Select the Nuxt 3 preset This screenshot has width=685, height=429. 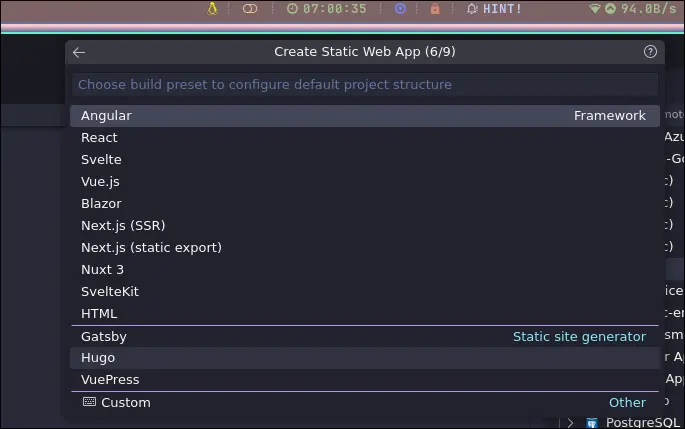(x=365, y=270)
